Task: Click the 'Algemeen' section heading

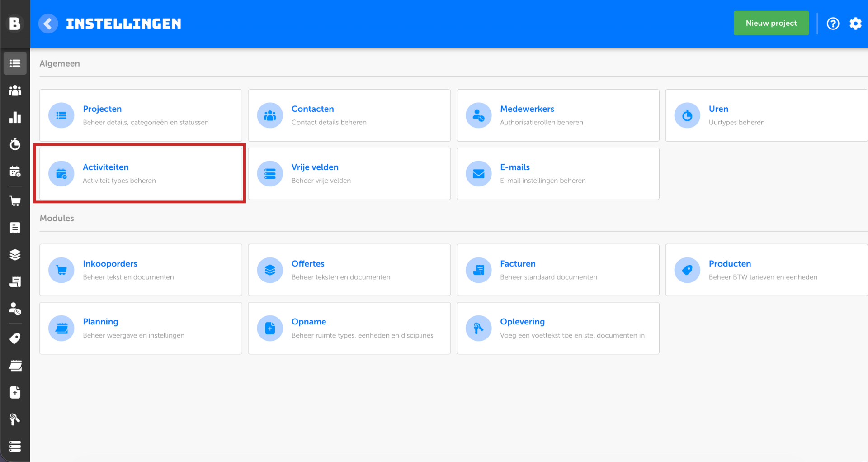Action: [60, 63]
